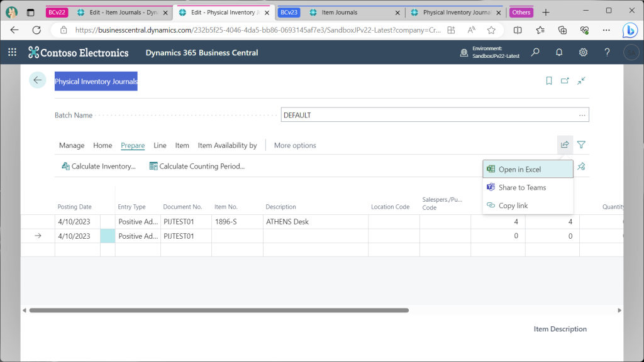This screenshot has height=362, width=644.
Task: Select the 1896-S item number cell
Action: click(x=237, y=222)
